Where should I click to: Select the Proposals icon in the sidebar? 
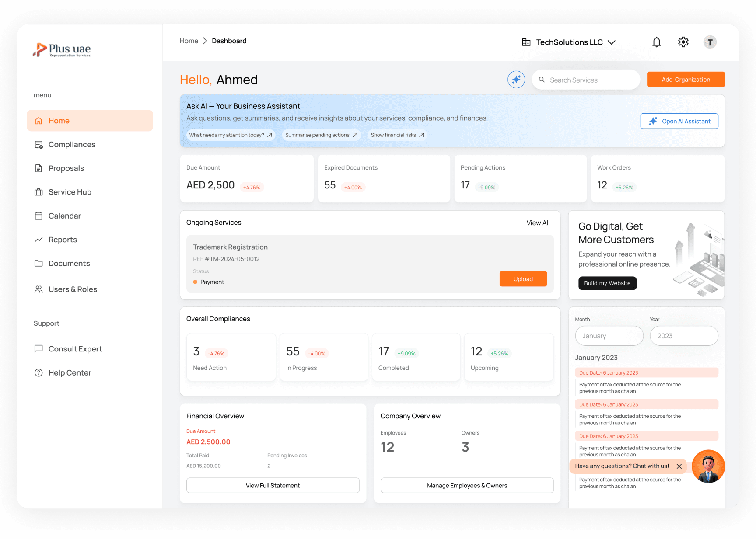click(x=38, y=168)
